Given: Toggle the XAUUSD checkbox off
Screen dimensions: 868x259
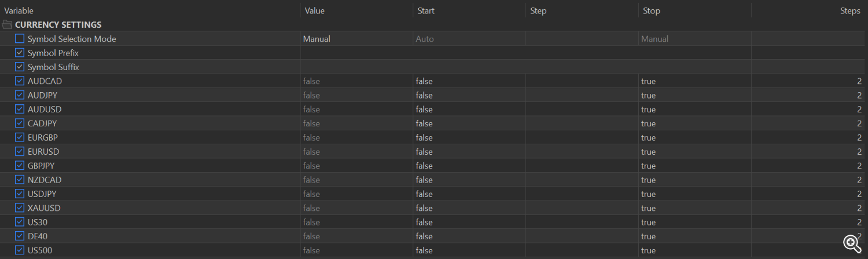Looking at the screenshot, I should point(20,208).
